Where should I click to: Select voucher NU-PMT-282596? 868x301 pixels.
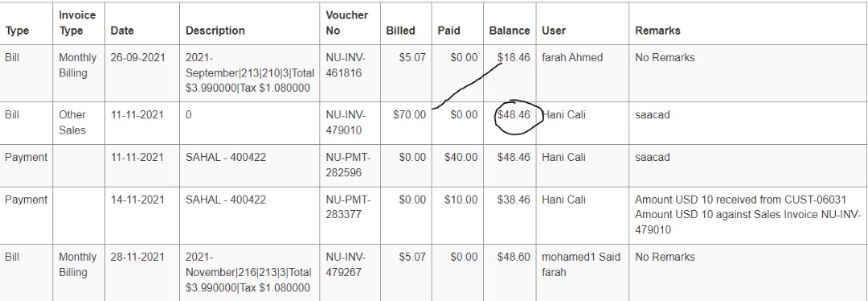348,165
